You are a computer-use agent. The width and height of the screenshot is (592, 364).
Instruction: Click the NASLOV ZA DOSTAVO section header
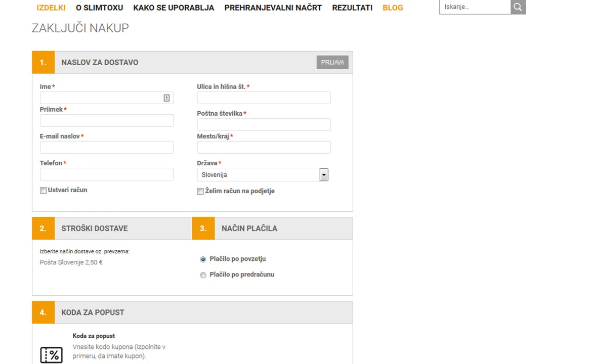(x=100, y=62)
